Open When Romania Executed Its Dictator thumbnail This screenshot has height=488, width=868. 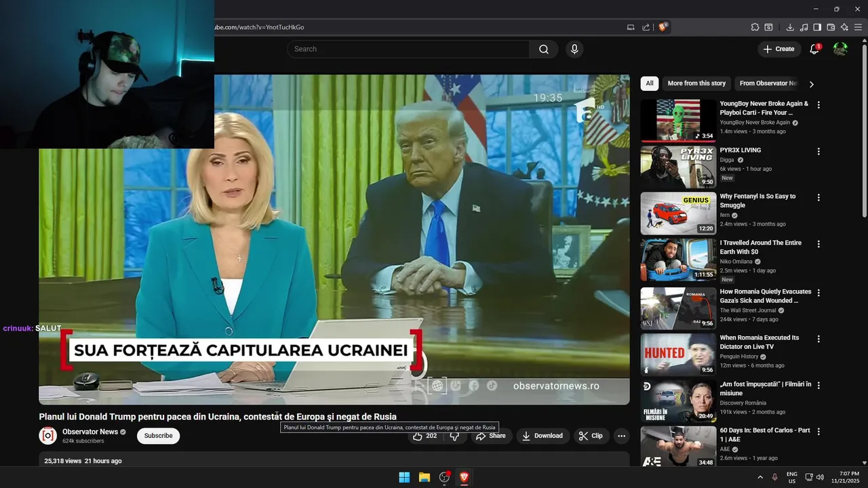(678, 354)
